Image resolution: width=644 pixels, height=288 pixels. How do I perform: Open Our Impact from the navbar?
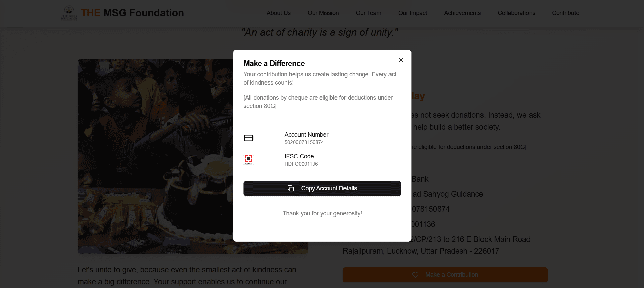click(412, 13)
